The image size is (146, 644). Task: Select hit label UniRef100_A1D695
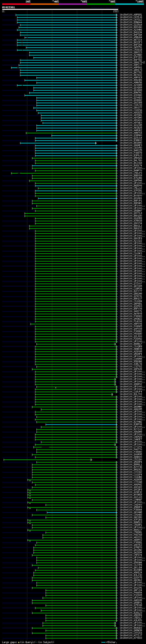tap(131, 480)
